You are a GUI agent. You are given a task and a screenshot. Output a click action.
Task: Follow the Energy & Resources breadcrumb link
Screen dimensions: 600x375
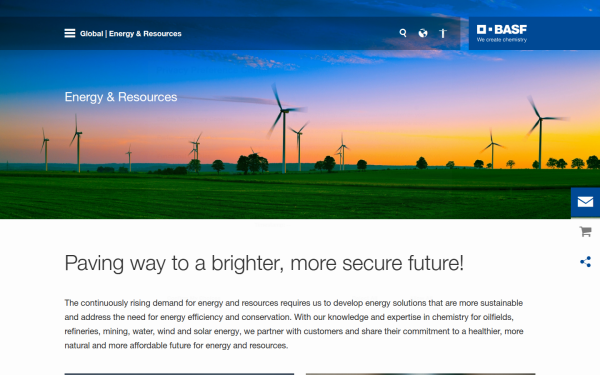145,34
